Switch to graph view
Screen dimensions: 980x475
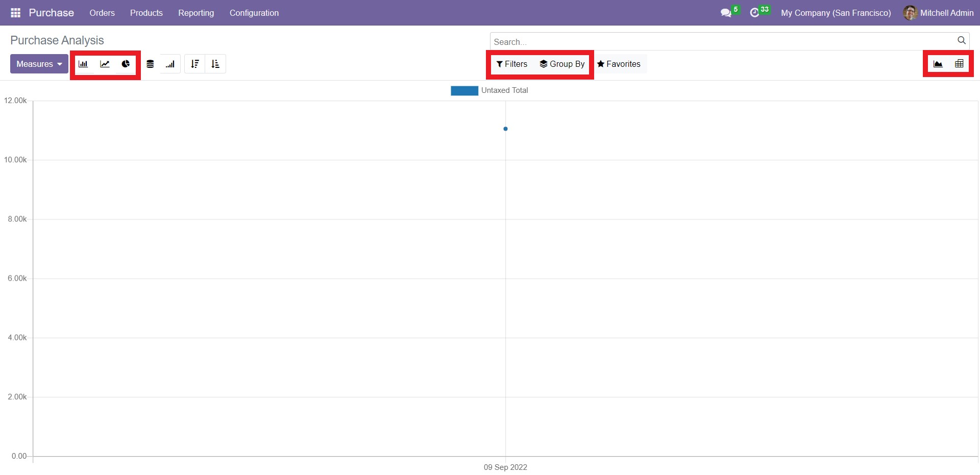[938, 64]
